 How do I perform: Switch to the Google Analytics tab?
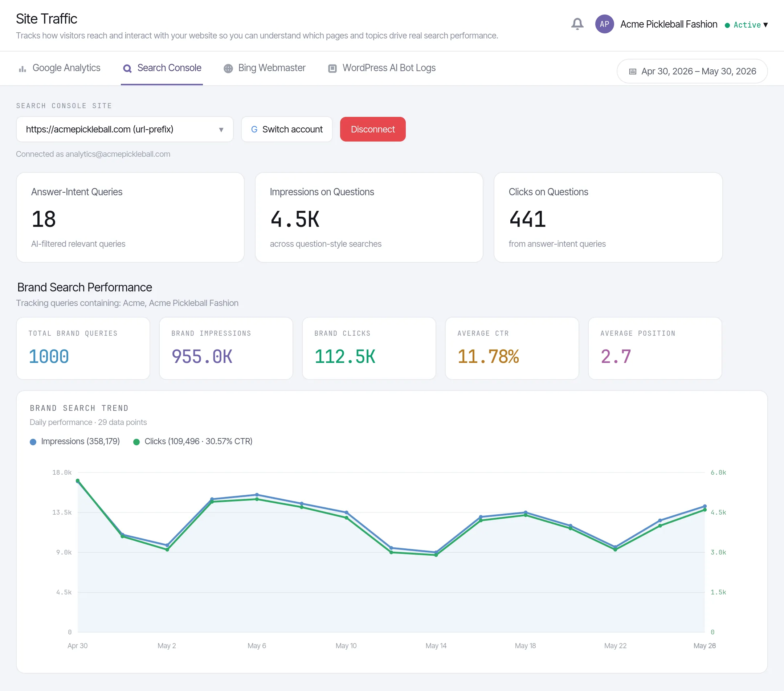tap(59, 68)
